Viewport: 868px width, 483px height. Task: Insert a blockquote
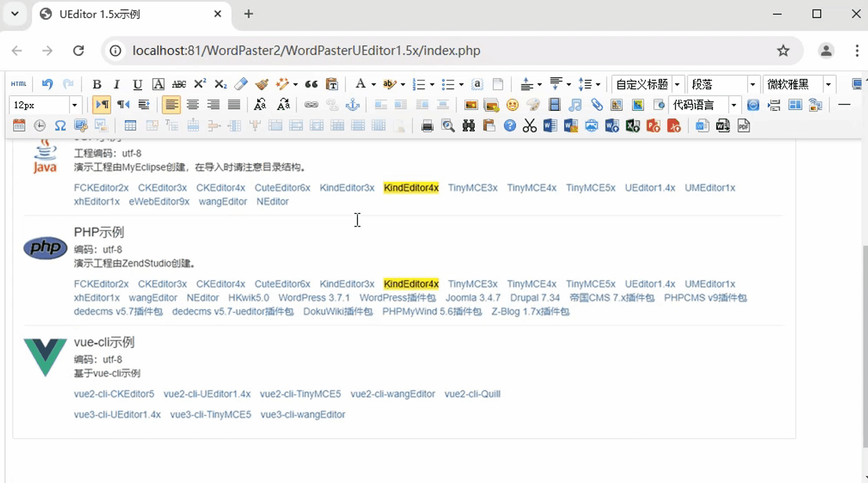point(312,84)
